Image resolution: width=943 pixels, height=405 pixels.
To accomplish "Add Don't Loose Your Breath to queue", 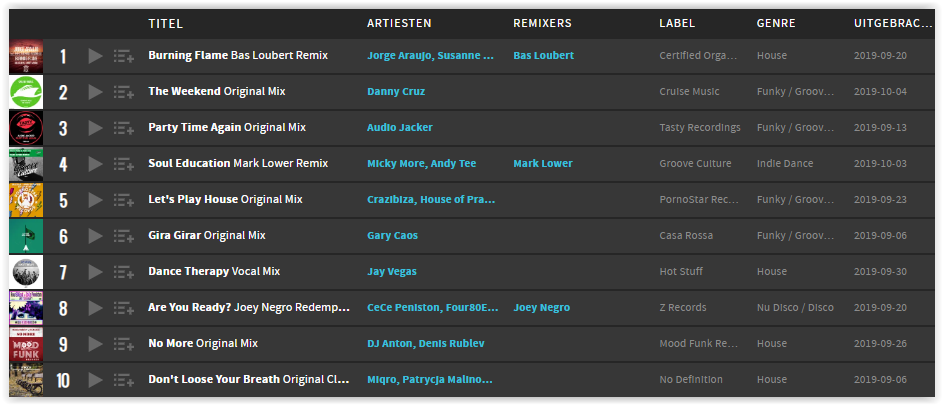I will point(123,380).
